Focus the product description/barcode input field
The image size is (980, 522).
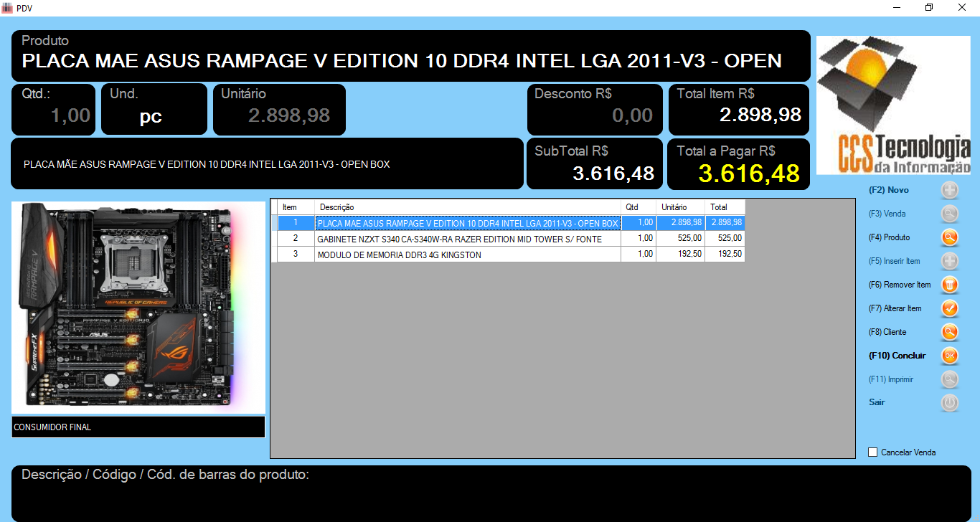pyautogui.click(x=491, y=493)
